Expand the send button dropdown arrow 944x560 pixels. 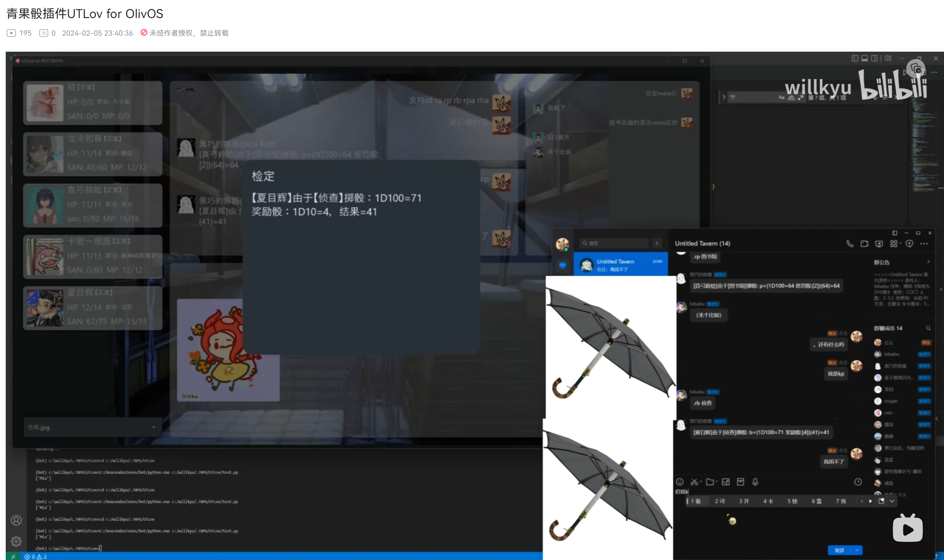857,550
